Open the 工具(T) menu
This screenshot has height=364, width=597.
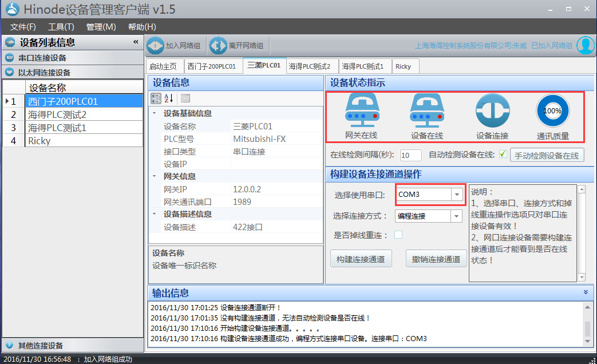tap(61, 27)
